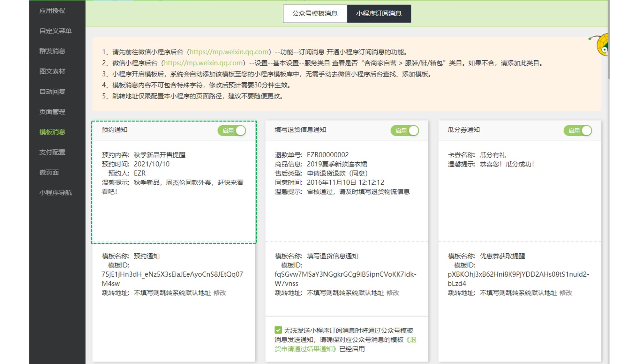Click the 售后类型 value 申请退货退款（同意）
The width and height of the screenshot is (639, 364).
click(x=337, y=173)
